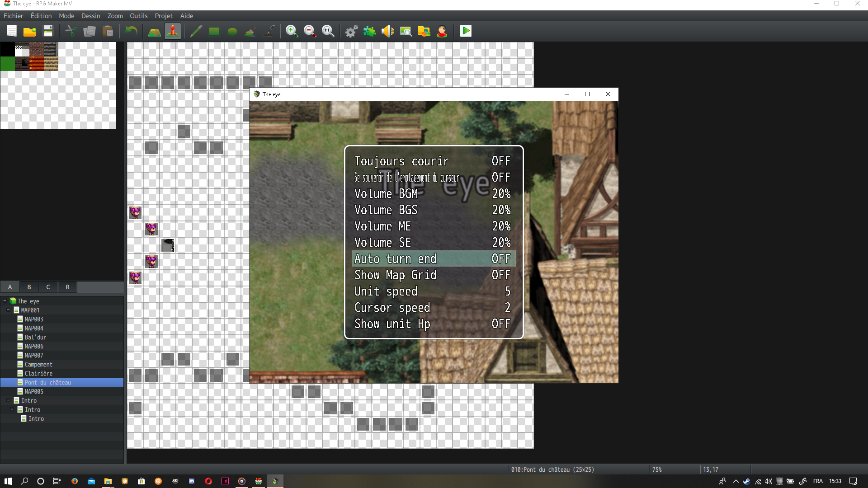Click the Paste clipboard toolbar icon
This screenshot has width=868, height=488.
point(108,31)
